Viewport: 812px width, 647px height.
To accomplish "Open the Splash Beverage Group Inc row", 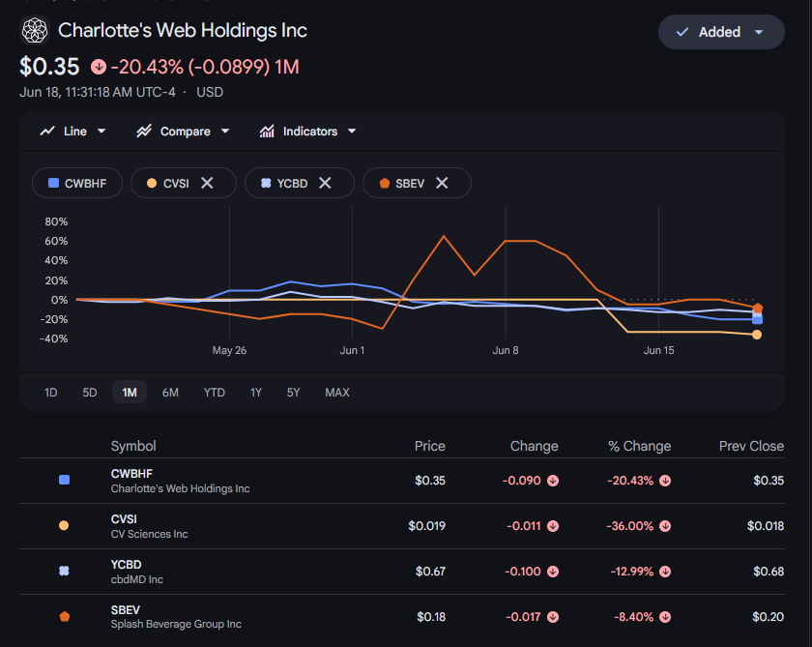I will click(x=402, y=617).
